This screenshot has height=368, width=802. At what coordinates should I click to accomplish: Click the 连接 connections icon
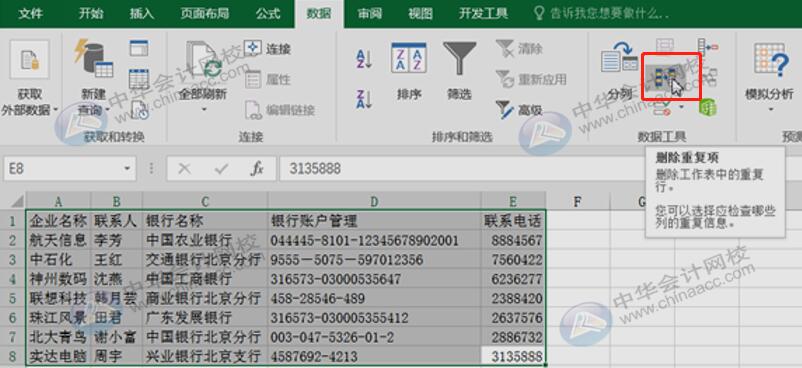pos(253,49)
